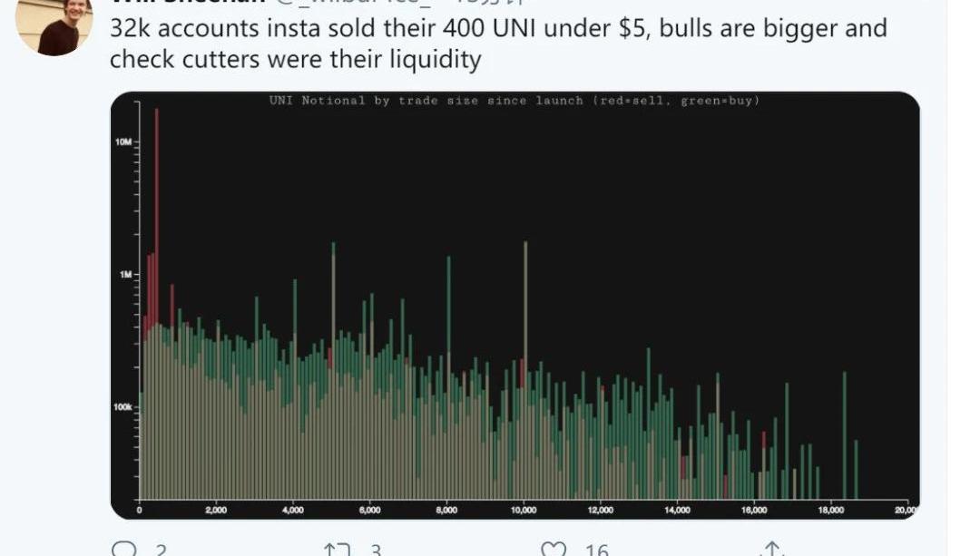
Task: Click the "1M" y-axis label
Action: point(125,274)
